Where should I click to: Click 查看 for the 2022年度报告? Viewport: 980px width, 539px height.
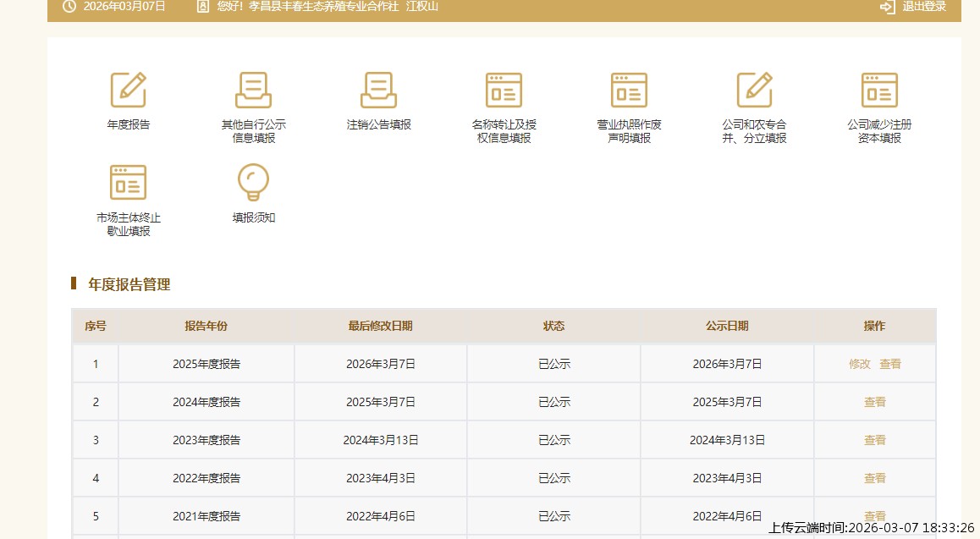tap(875, 478)
